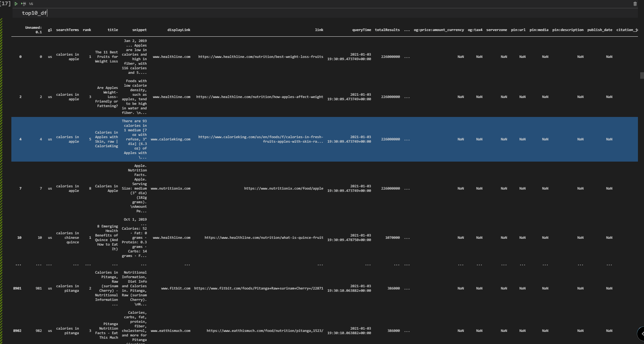Click the queryTime value in the row 7

click(x=349, y=188)
